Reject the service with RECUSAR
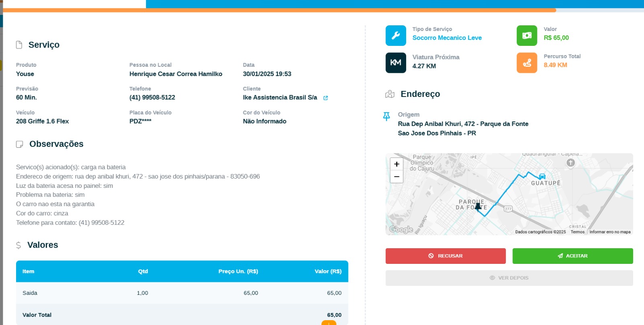The width and height of the screenshot is (644, 325). 446,256
